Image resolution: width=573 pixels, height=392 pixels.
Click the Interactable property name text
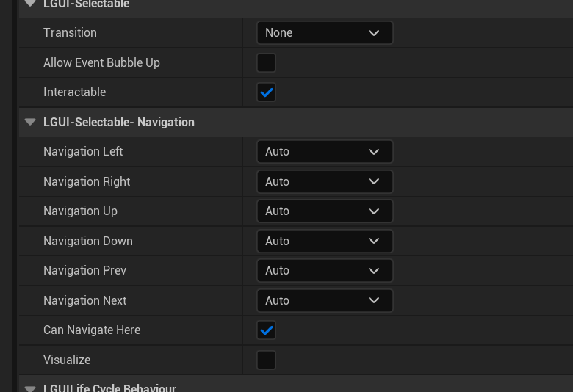tap(74, 92)
